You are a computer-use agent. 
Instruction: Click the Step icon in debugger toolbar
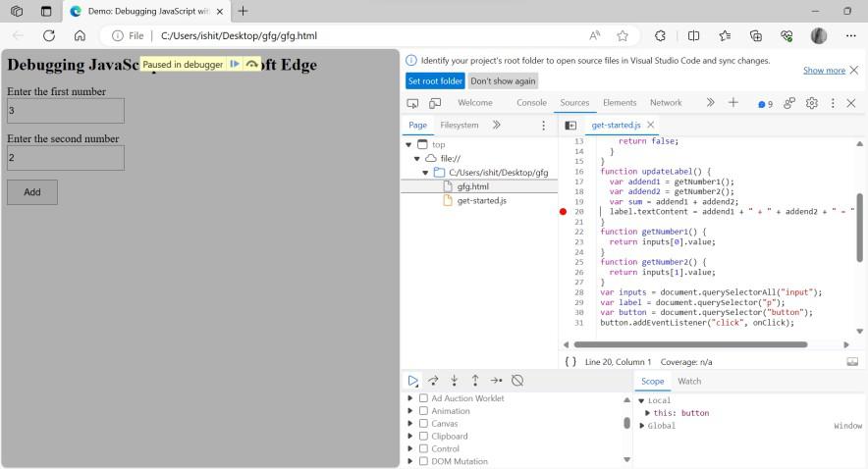point(496,381)
